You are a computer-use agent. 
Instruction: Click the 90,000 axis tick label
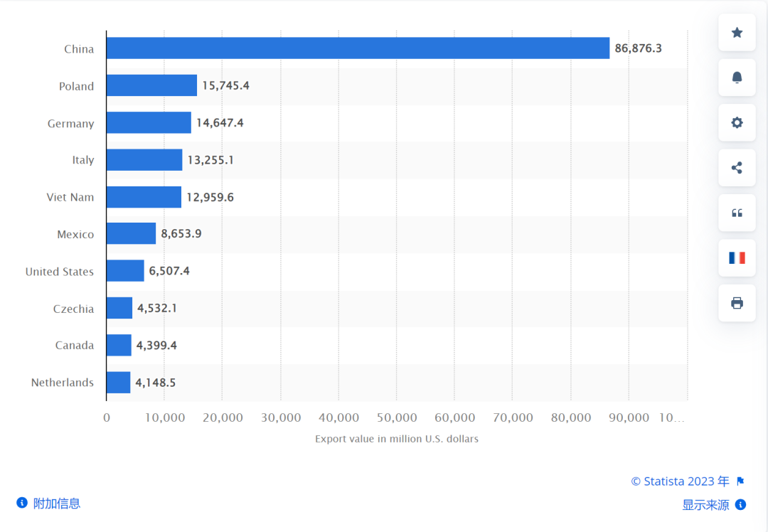[629, 418]
